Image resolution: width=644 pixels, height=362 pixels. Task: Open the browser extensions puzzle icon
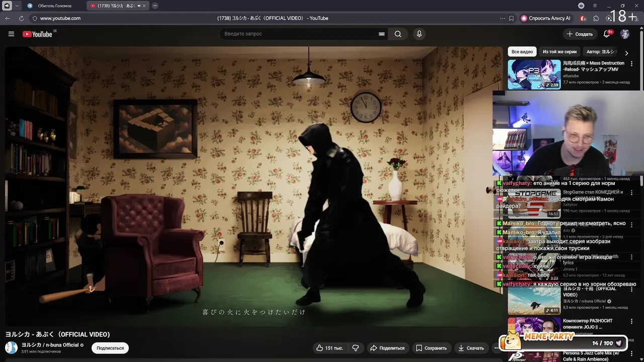(x=596, y=18)
